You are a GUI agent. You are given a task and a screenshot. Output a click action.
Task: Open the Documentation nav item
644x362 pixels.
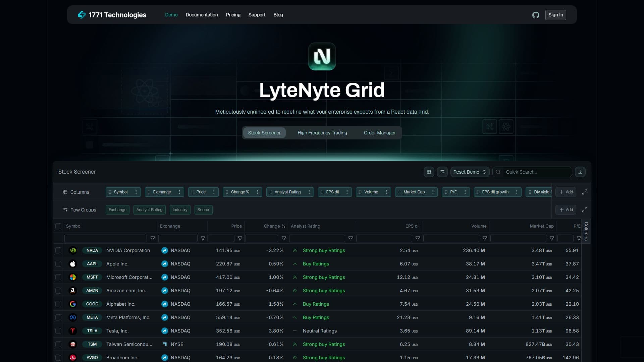pos(202,15)
